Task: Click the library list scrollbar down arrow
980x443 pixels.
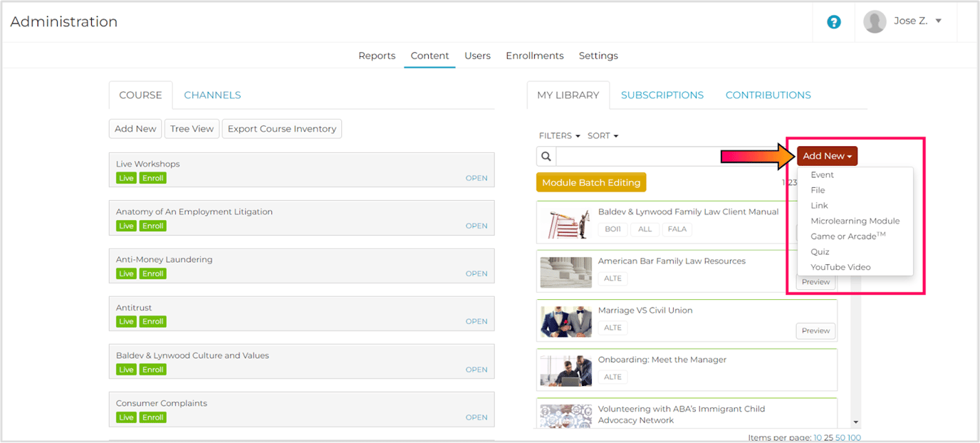Action: (x=856, y=422)
